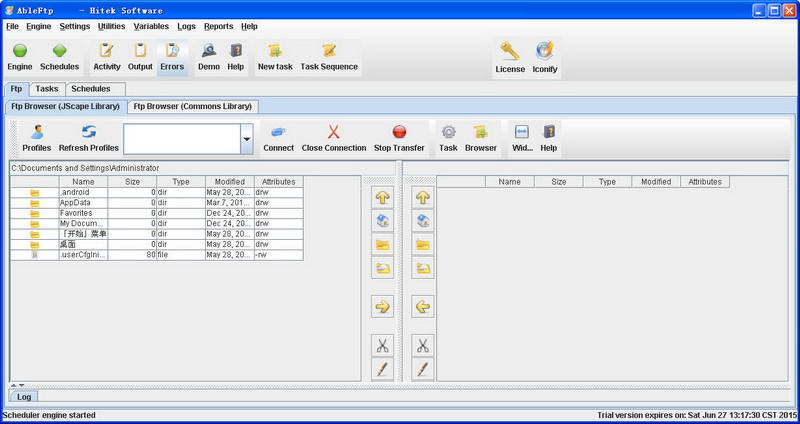Click inside the profile combo box field

pos(182,139)
